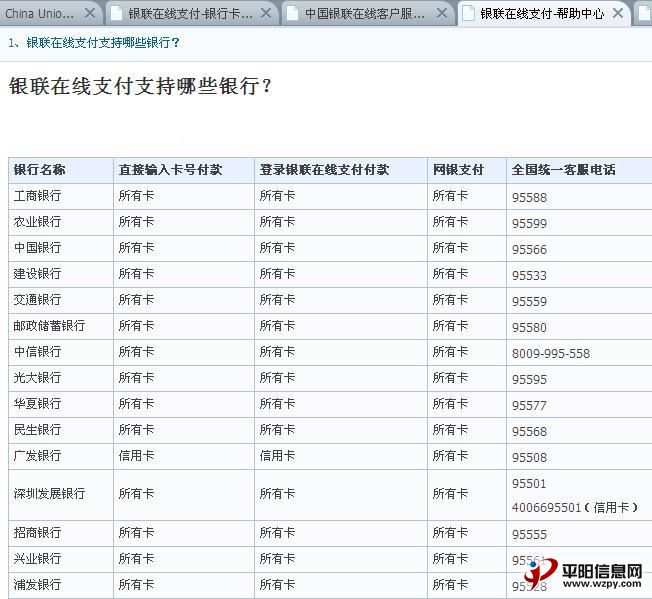652x599 pixels.
Task: Close the 银联在线支付-银行卡 tab
Action: point(265,13)
